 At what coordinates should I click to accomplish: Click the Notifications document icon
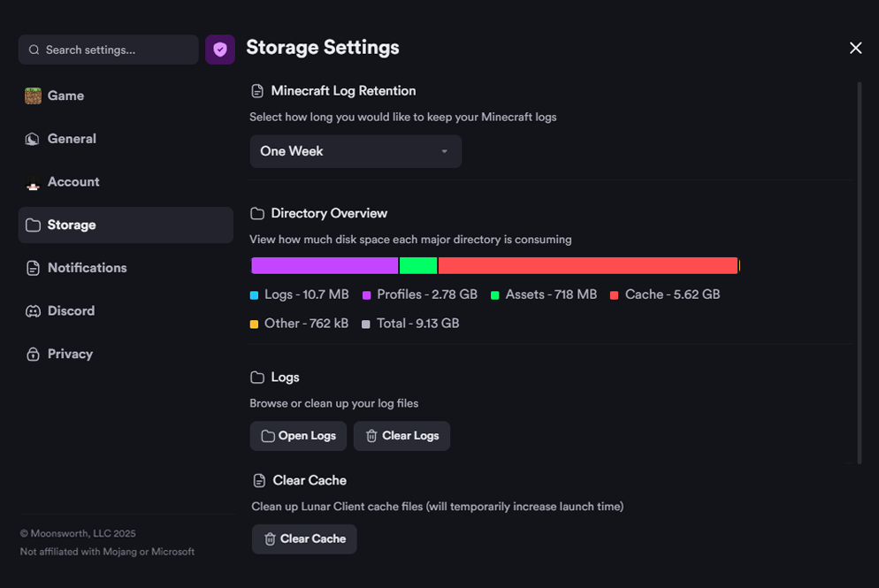click(x=33, y=268)
